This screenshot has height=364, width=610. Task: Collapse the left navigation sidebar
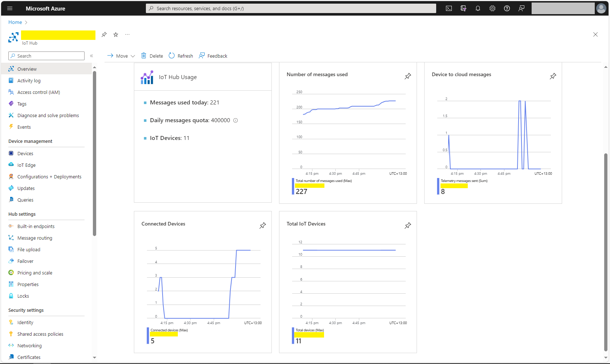[91, 56]
